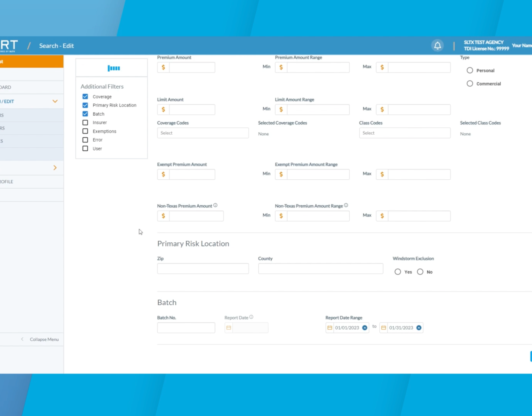Click the Limit Amount input field
The image size is (532, 416).
pyautogui.click(x=192, y=110)
